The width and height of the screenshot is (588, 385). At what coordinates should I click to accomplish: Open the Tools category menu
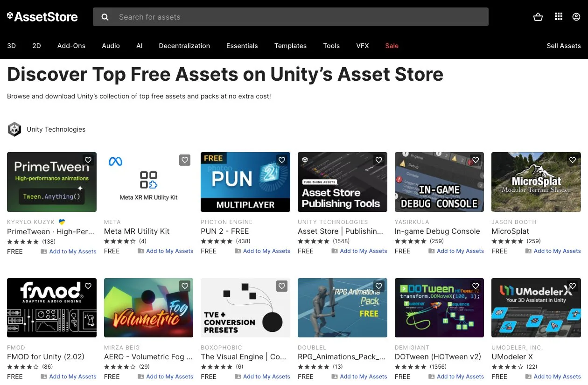[x=331, y=46]
